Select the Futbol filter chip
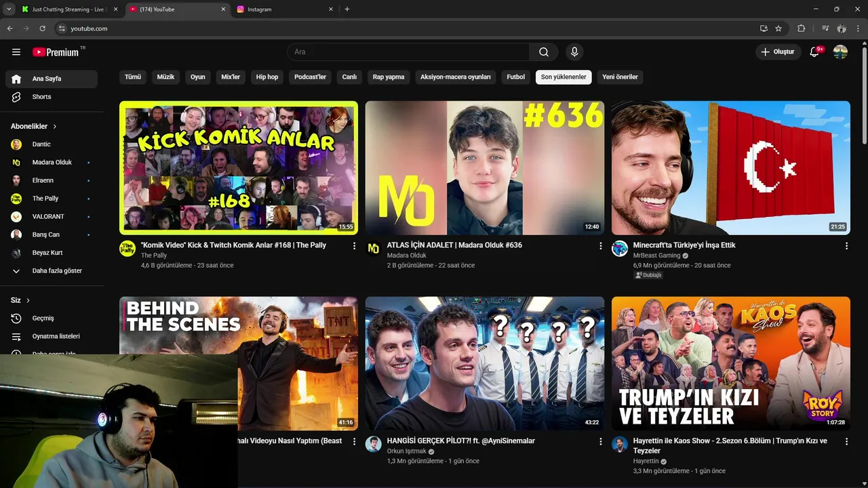 pyautogui.click(x=516, y=77)
